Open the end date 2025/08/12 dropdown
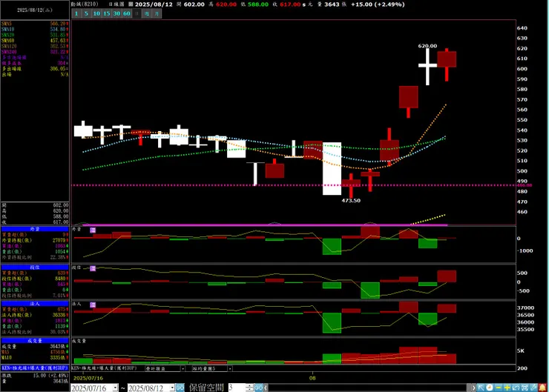The width and height of the screenshot is (549, 392). click(172, 388)
